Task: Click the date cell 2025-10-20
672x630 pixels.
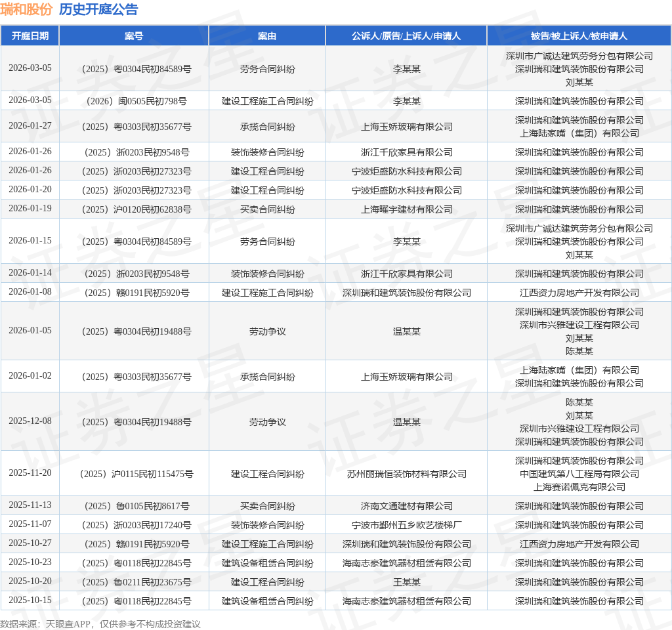Action: point(30,581)
